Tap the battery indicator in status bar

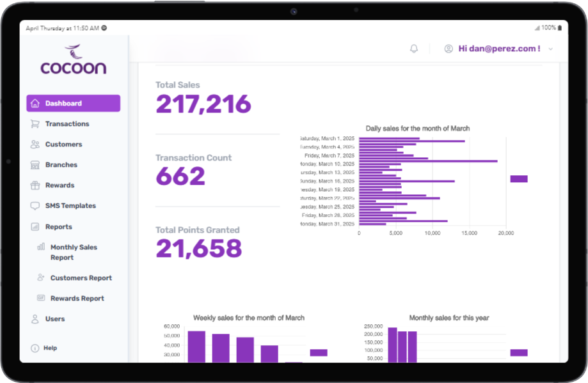pyautogui.click(x=560, y=27)
